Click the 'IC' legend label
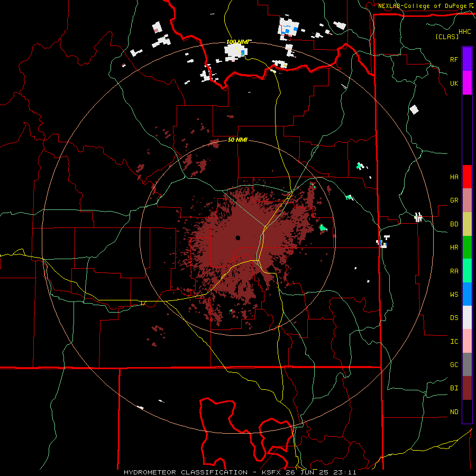The image size is (476, 476). point(454,342)
